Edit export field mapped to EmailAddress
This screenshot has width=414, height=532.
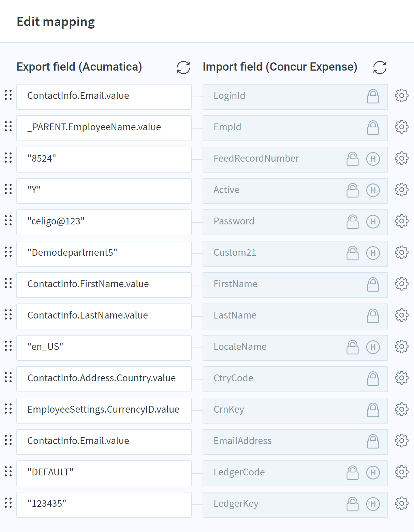104,442
